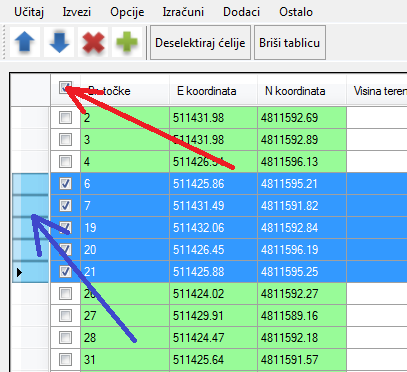Select cell 511429.91

[x=213, y=315]
